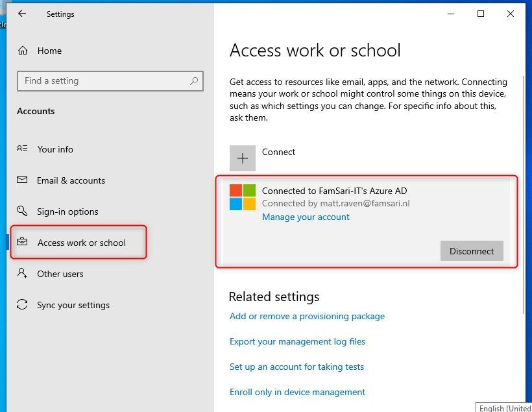The image size is (532, 412).
Task: Click the English (United language indicator
Action: 504,407
